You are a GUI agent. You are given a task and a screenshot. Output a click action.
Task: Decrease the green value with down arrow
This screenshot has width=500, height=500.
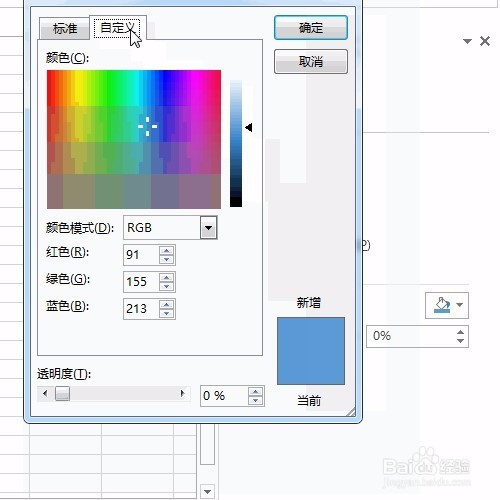(x=166, y=286)
